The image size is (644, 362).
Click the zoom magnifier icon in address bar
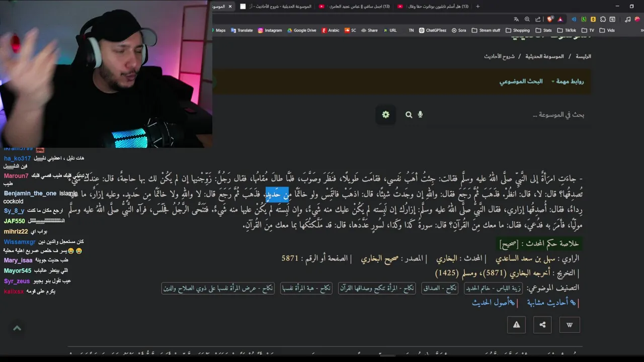tap(527, 19)
